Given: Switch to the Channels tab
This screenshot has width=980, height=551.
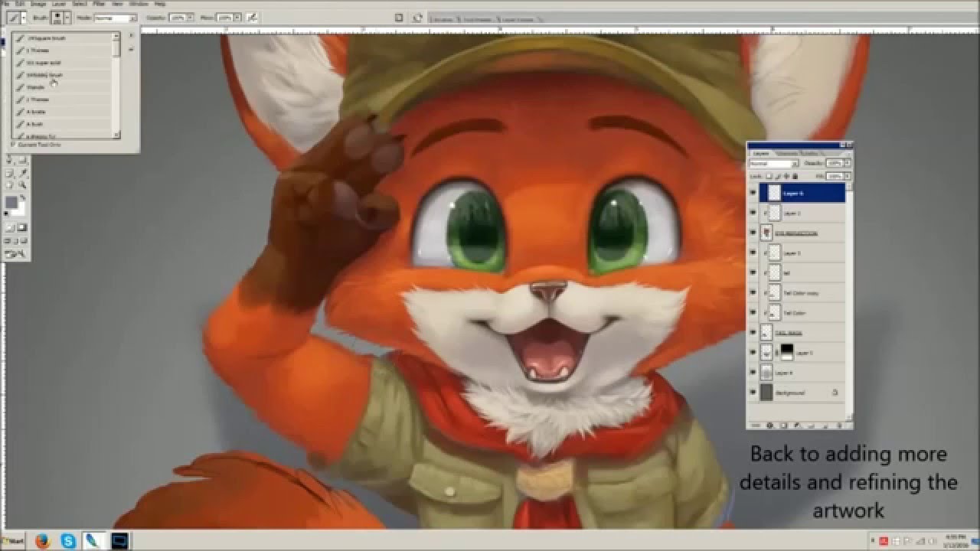Looking at the screenshot, I should point(787,154).
